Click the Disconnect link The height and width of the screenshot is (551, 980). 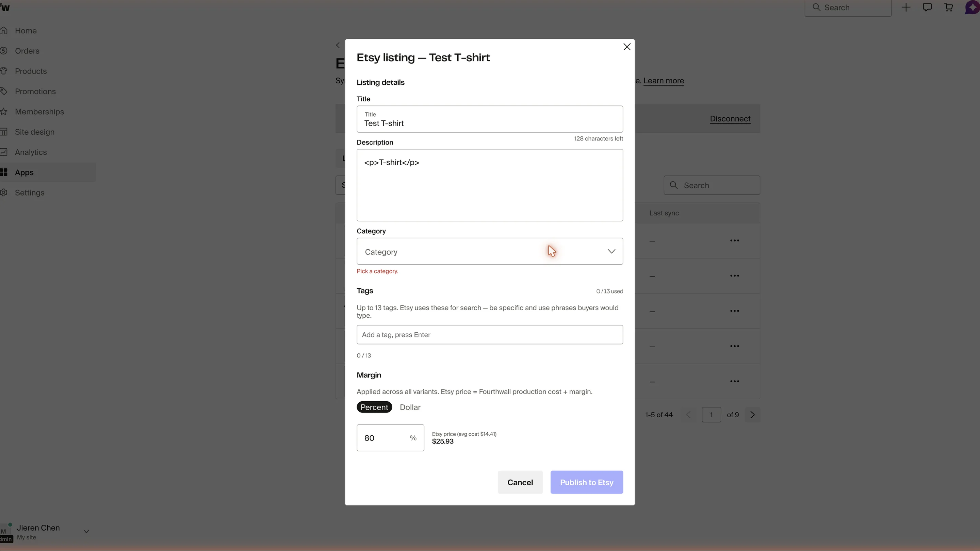click(730, 119)
